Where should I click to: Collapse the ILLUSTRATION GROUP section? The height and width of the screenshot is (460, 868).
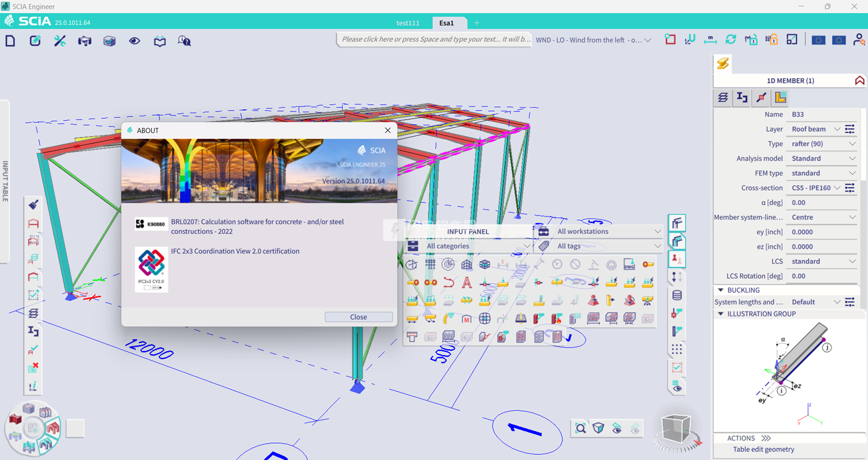click(721, 314)
